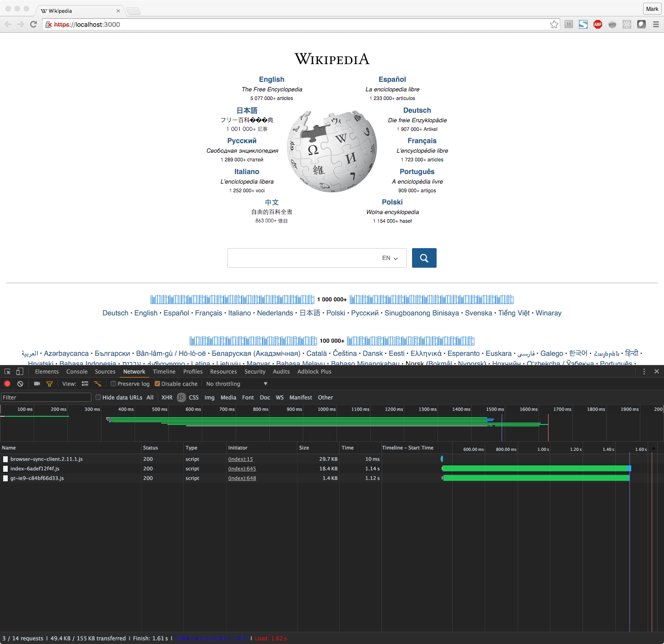Open the Français Wikipedia link
The width and height of the screenshot is (664, 644).
[x=422, y=141]
